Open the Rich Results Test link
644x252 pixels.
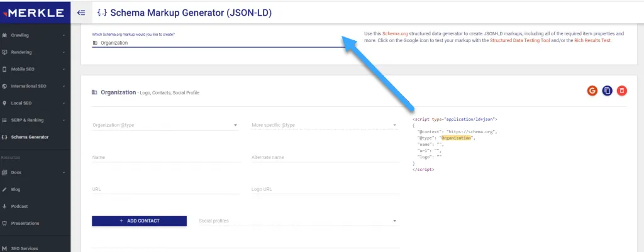(592, 40)
